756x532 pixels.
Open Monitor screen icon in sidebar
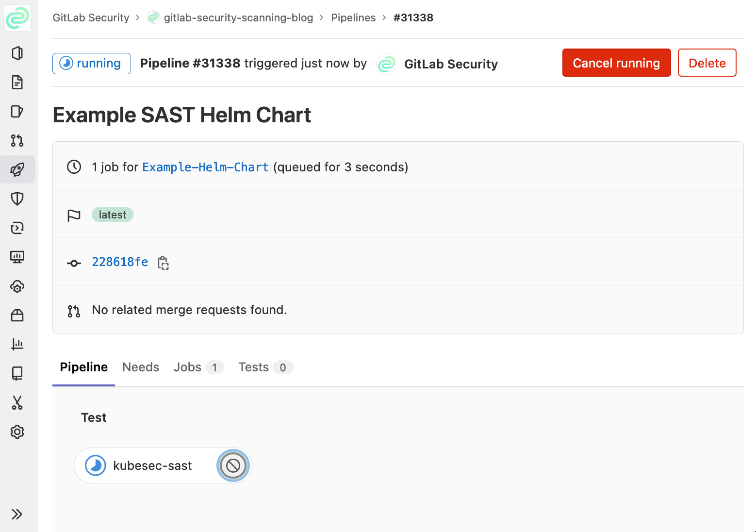pyautogui.click(x=17, y=257)
